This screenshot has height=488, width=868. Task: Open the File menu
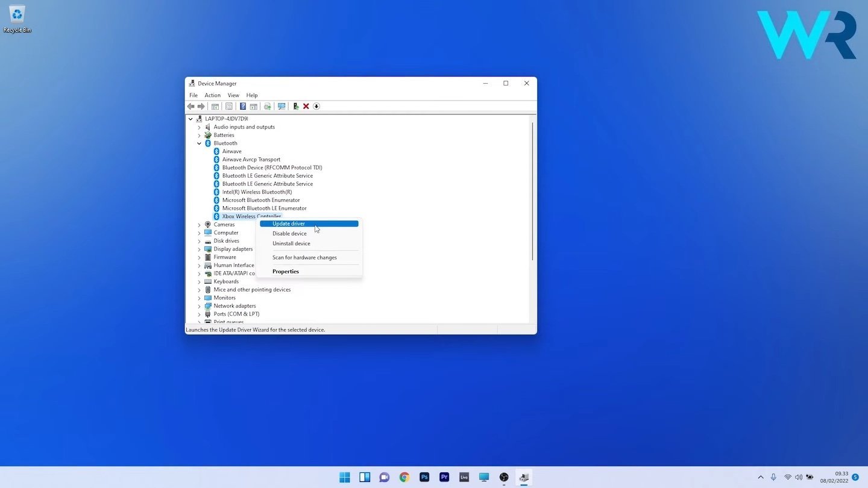pyautogui.click(x=193, y=95)
